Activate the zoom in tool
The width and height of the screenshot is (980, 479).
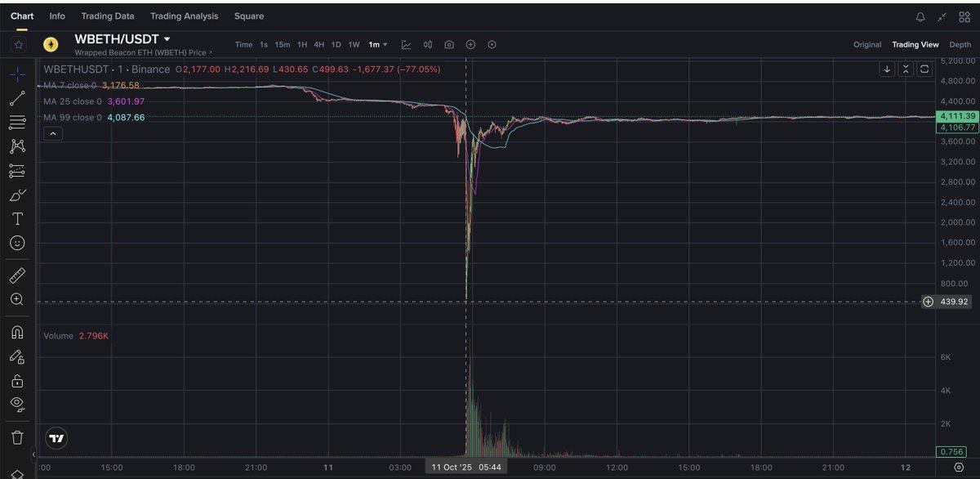pyautogui.click(x=17, y=299)
